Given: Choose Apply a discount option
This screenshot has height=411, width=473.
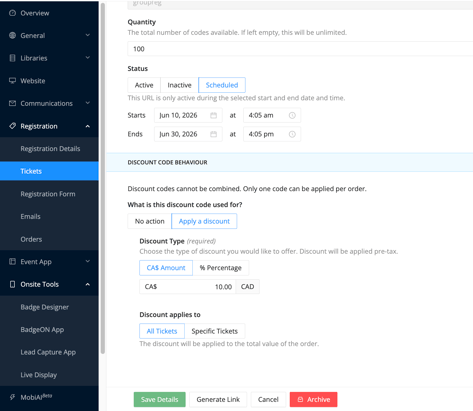Looking at the screenshot, I should (x=204, y=221).
